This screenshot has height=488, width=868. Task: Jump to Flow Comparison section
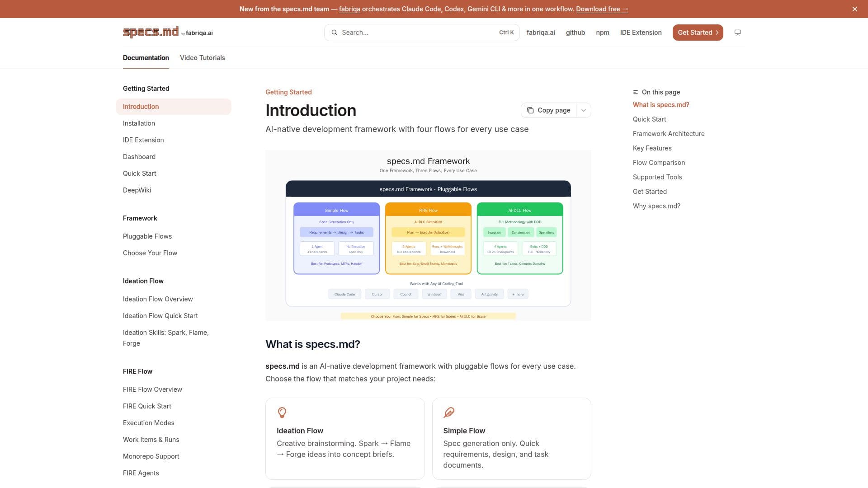[x=659, y=163]
